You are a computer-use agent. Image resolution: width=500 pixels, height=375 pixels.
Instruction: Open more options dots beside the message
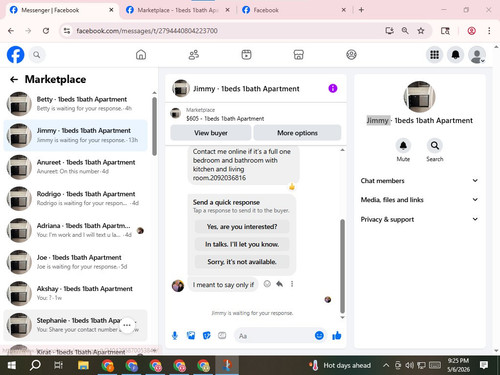292,284
